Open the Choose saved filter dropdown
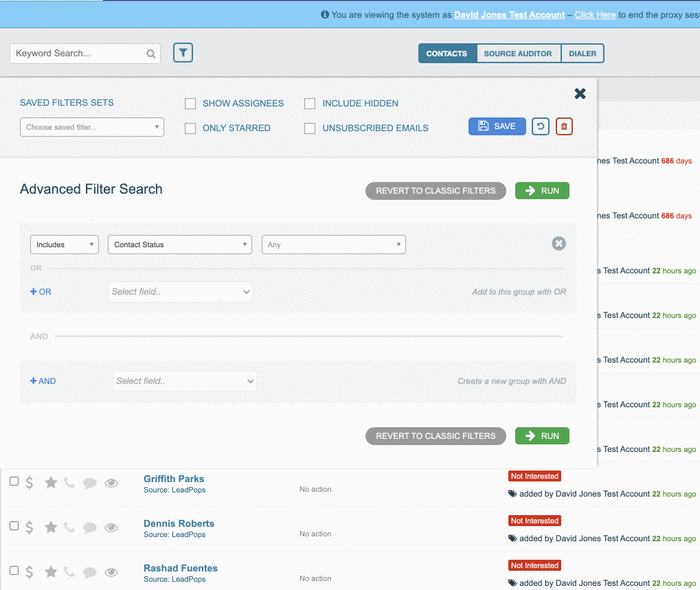Image resolution: width=700 pixels, height=590 pixels. 92,127
